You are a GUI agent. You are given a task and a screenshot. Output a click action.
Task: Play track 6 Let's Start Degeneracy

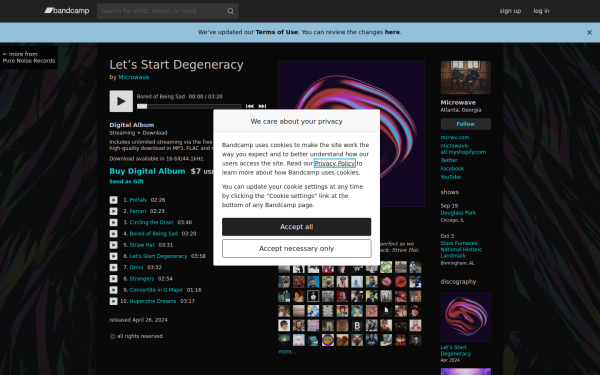coord(113,256)
